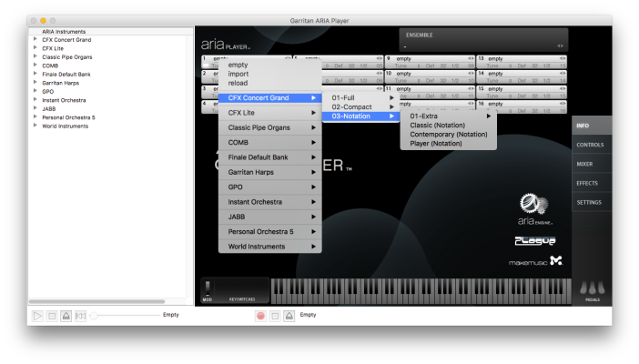Expand CFX Concert Grand in the tree
This screenshot has width=639, height=364.
point(35,39)
